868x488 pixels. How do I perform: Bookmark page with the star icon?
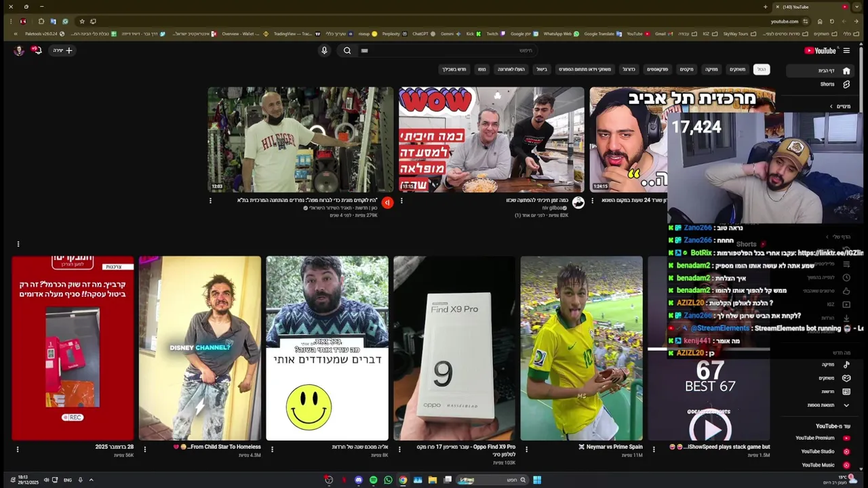[x=82, y=21]
